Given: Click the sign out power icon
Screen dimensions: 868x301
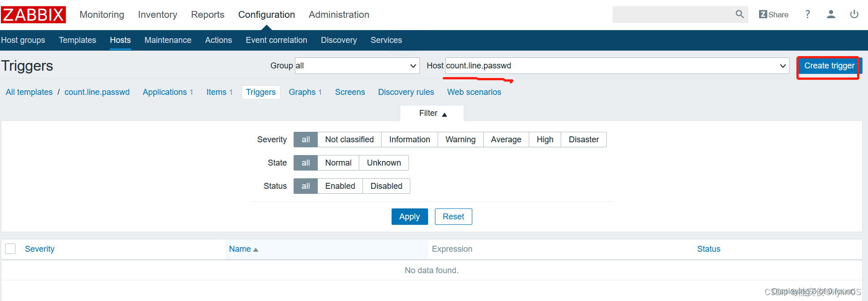Looking at the screenshot, I should pos(854,15).
